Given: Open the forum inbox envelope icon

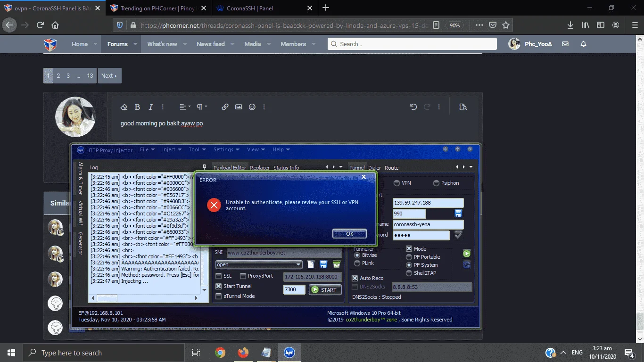Looking at the screenshot, I should tap(565, 44).
